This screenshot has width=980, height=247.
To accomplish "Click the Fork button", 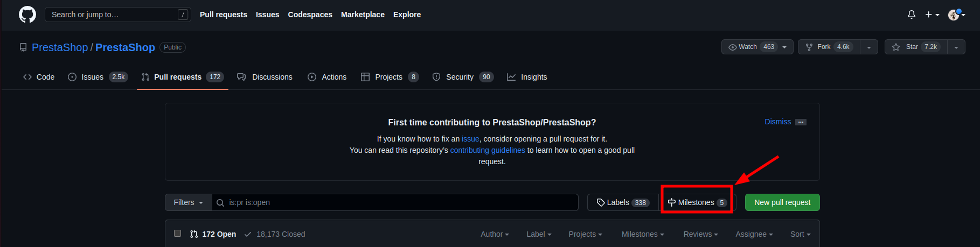I will pyautogui.click(x=829, y=47).
